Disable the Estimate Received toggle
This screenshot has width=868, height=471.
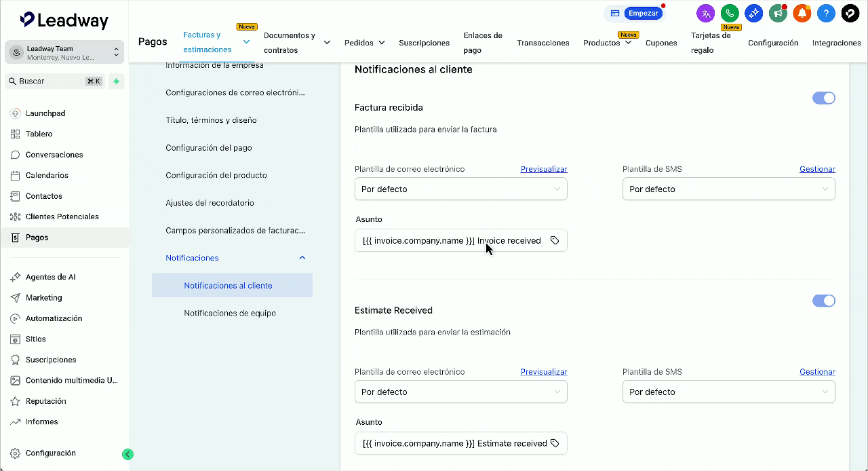pyautogui.click(x=823, y=301)
